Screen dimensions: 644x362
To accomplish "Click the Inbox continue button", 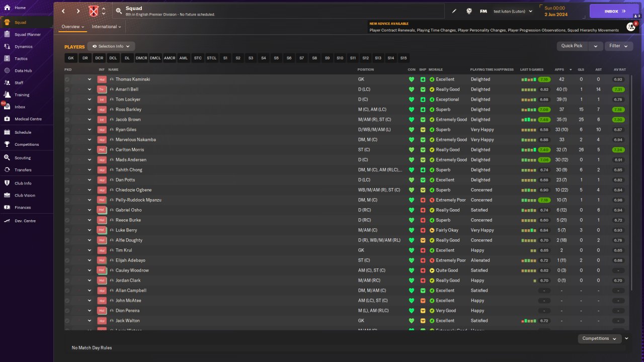I will [614, 11].
